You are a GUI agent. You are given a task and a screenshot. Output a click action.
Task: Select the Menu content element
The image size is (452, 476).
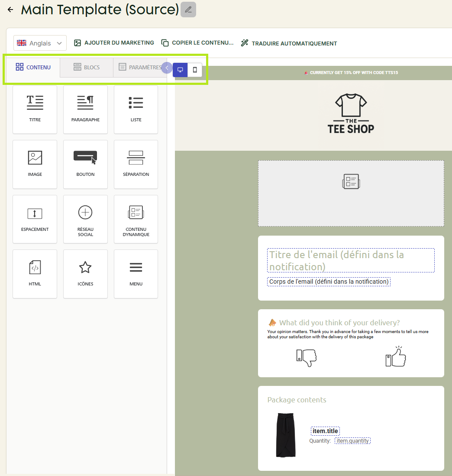[136, 274]
